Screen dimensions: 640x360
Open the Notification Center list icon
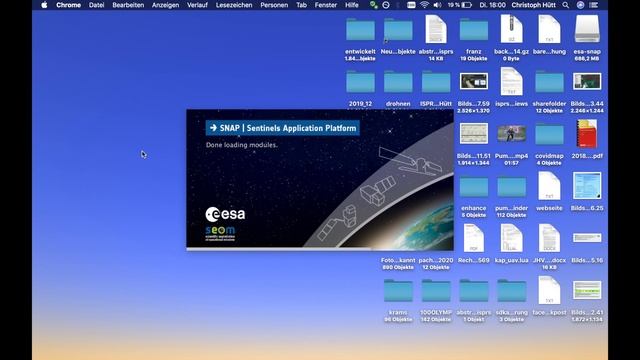click(x=594, y=5)
